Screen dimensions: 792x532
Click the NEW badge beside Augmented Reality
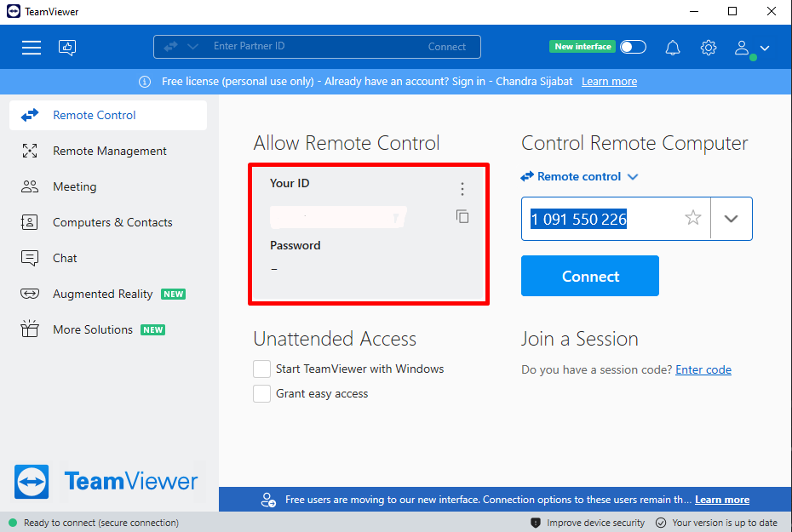(x=173, y=295)
